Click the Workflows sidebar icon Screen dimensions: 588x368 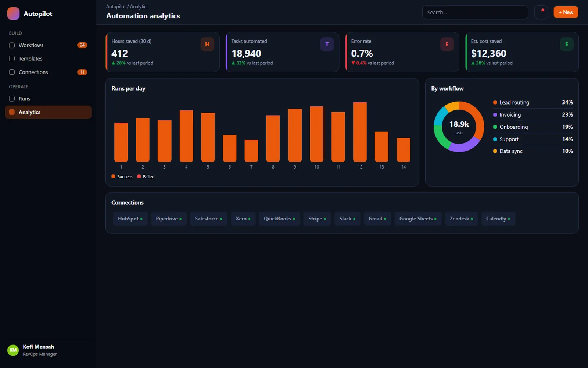12,45
